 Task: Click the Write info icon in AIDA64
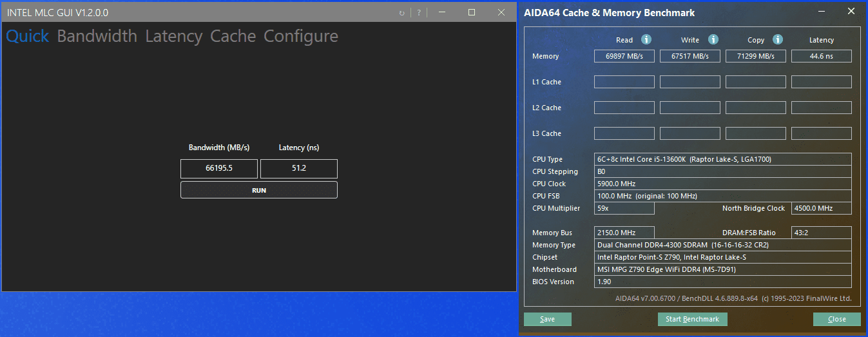pos(713,39)
